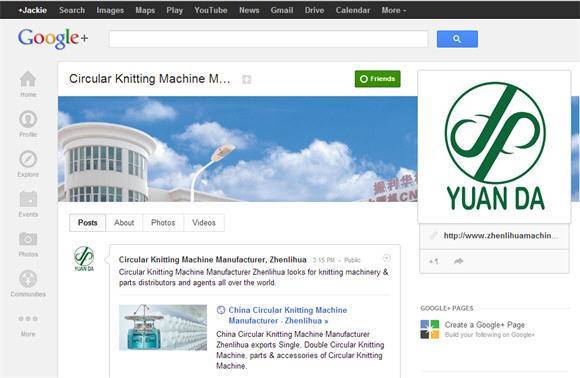
Task: Click the globe icon beside the China Circular Knitting link
Action: (221, 310)
